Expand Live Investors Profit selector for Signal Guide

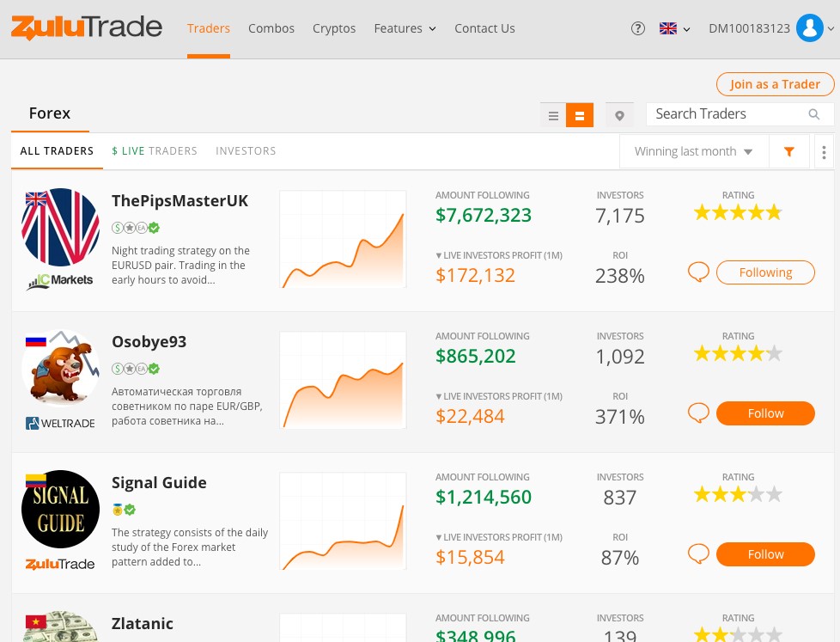click(x=499, y=537)
